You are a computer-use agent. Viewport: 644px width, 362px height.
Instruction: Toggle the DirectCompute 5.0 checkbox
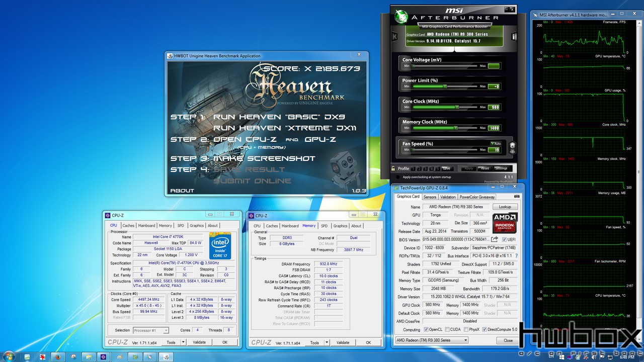pos(485,330)
